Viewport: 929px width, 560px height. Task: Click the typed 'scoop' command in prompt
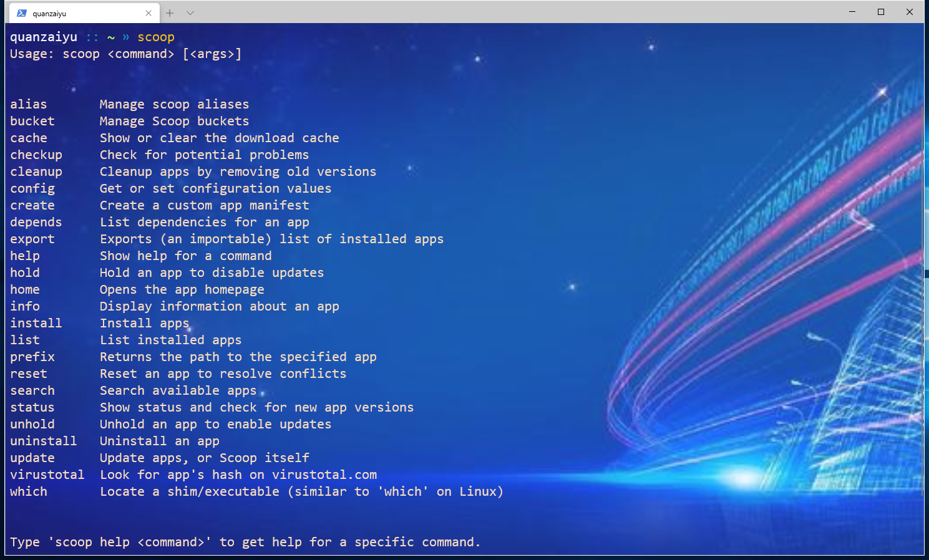(x=156, y=37)
